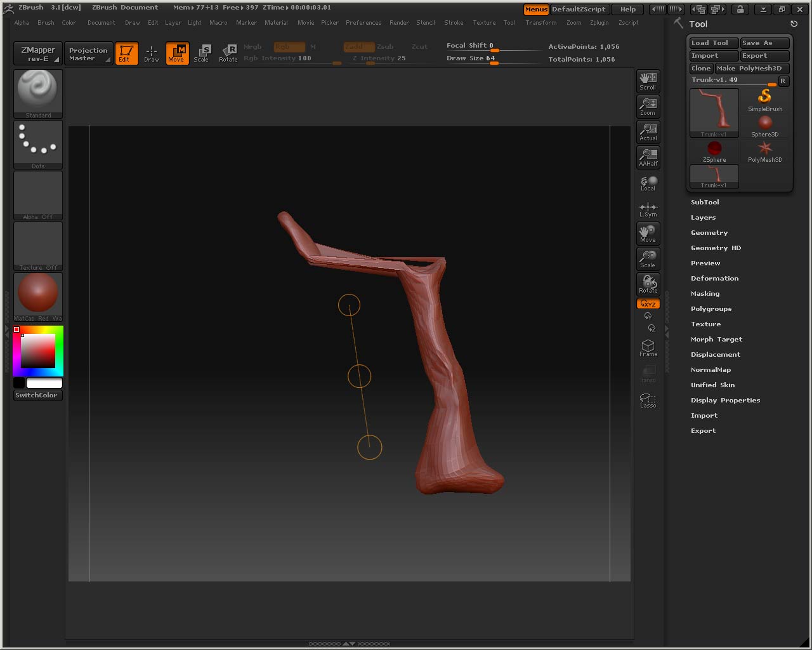Viewport: 812px width, 650px height.
Task: Click the Zoom canvas icon
Action: point(648,106)
